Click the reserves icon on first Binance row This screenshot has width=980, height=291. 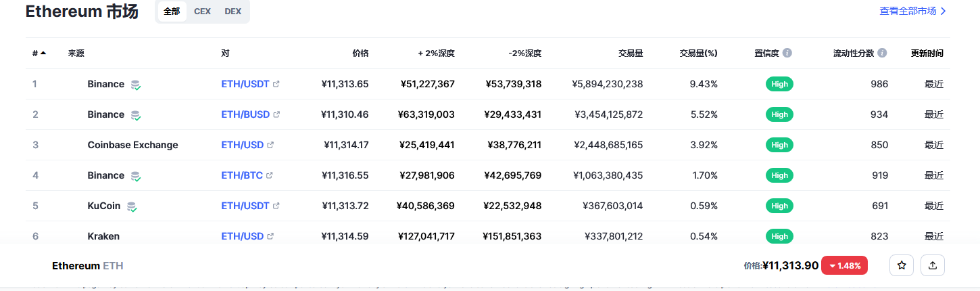tap(136, 85)
